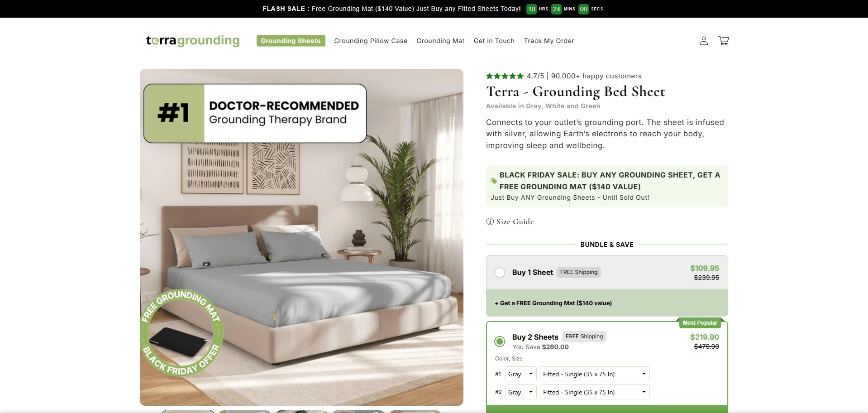Open the Get in Touch link
The height and width of the screenshot is (413, 868).
[494, 41]
